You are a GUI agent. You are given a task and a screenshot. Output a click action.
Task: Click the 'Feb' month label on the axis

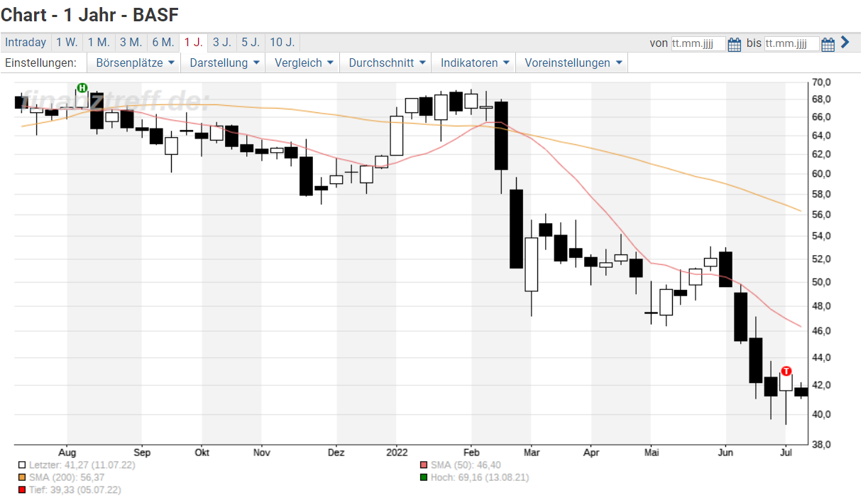point(471,453)
